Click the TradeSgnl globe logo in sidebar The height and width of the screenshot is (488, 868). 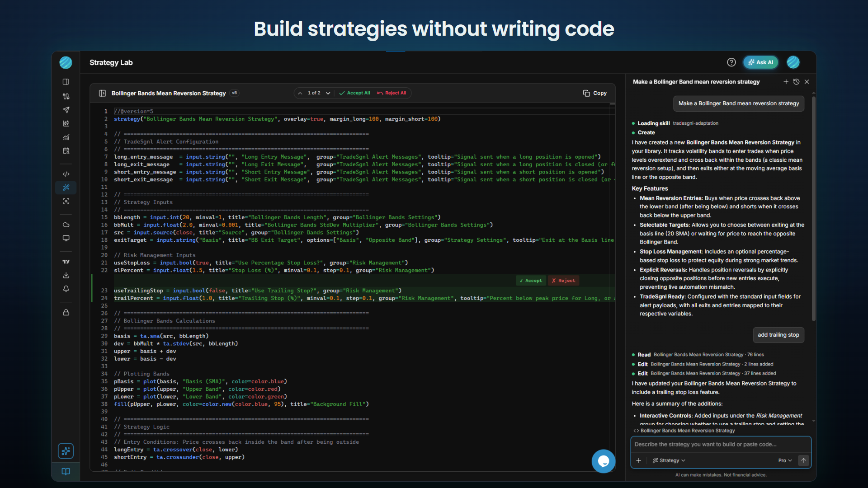point(66,62)
